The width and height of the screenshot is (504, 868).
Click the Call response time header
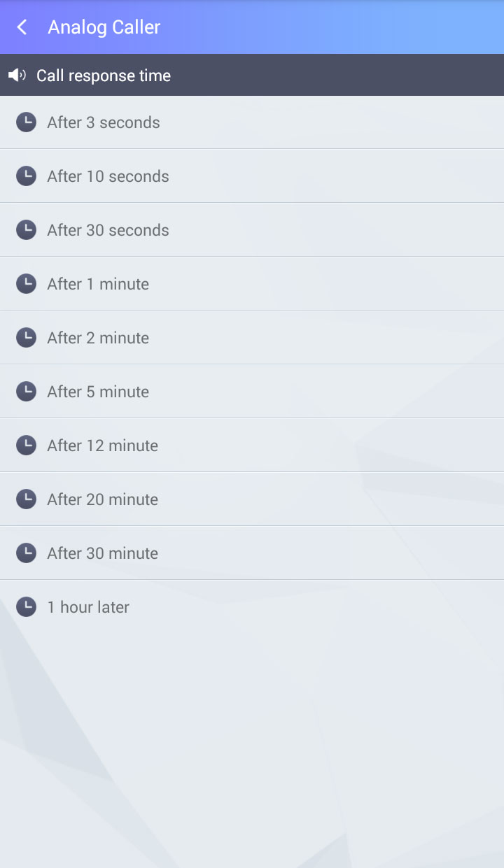[x=104, y=76]
